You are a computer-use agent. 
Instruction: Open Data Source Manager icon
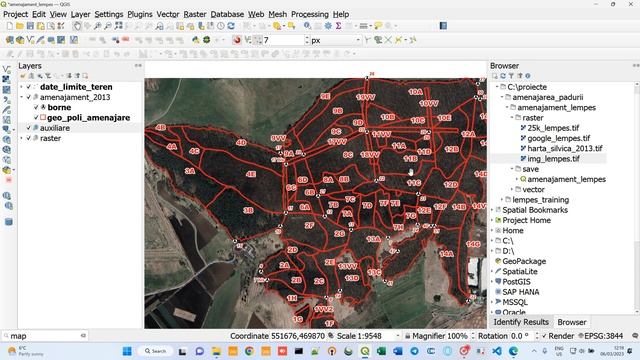pyautogui.click(x=9, y=40)
